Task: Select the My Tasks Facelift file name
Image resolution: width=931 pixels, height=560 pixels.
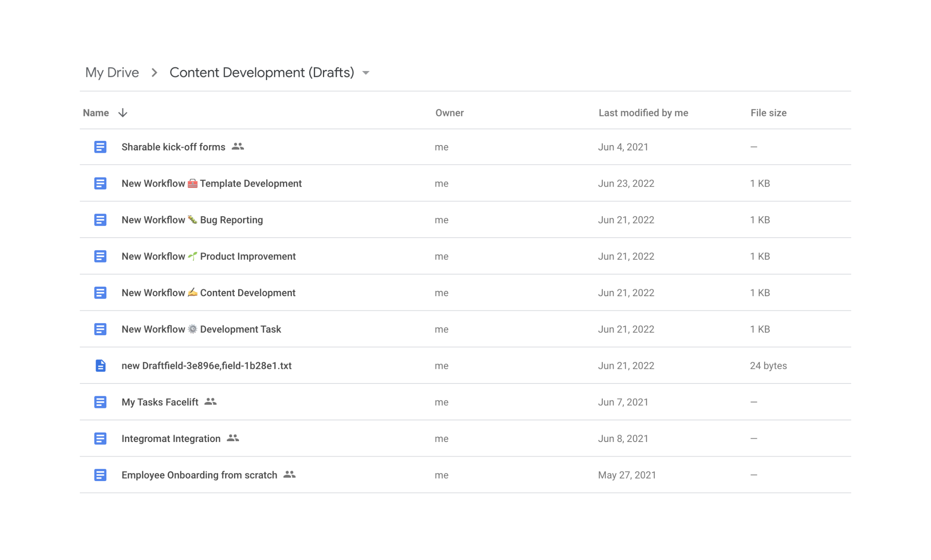Action: [x=160, y=402]
